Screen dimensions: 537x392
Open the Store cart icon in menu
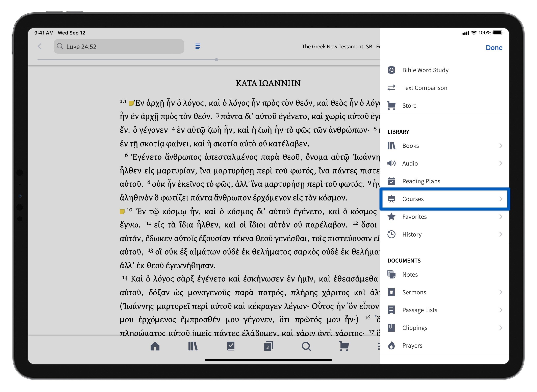tap(391, 106)
